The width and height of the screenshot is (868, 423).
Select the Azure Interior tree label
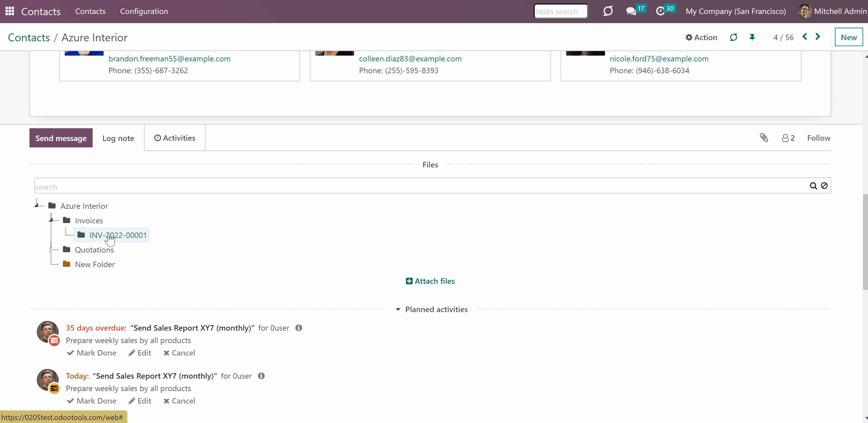(84, 206)
